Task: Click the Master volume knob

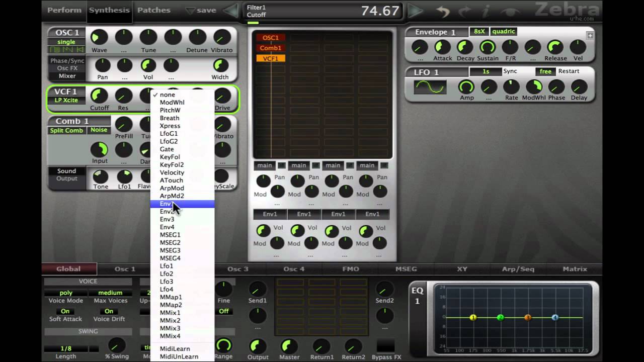Action: click(x=289, y=346)
